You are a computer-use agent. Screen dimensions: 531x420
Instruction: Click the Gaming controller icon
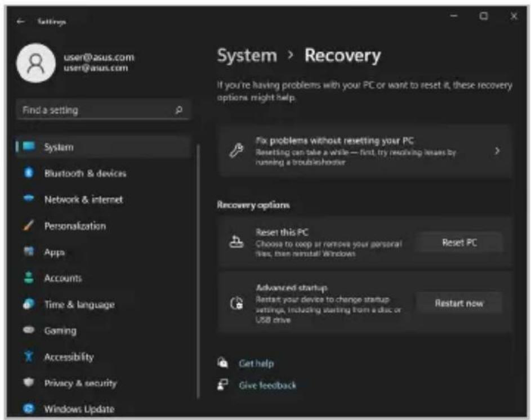coord(29,330)
